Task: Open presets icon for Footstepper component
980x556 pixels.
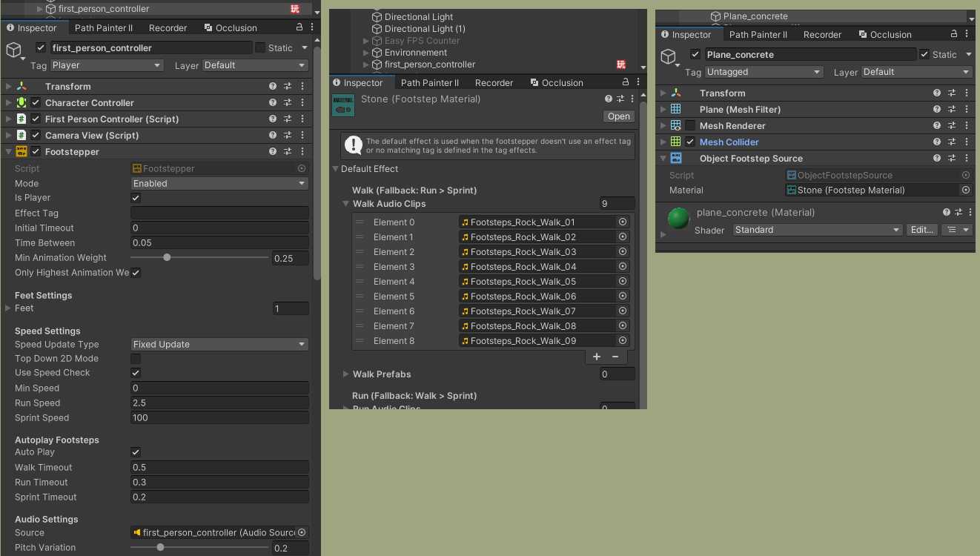Action: 288,152
